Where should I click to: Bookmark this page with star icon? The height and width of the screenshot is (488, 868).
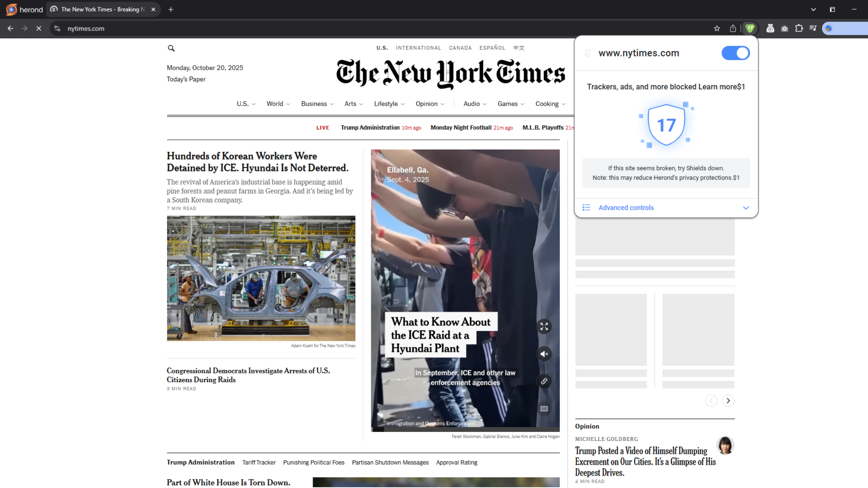[716, 28]
